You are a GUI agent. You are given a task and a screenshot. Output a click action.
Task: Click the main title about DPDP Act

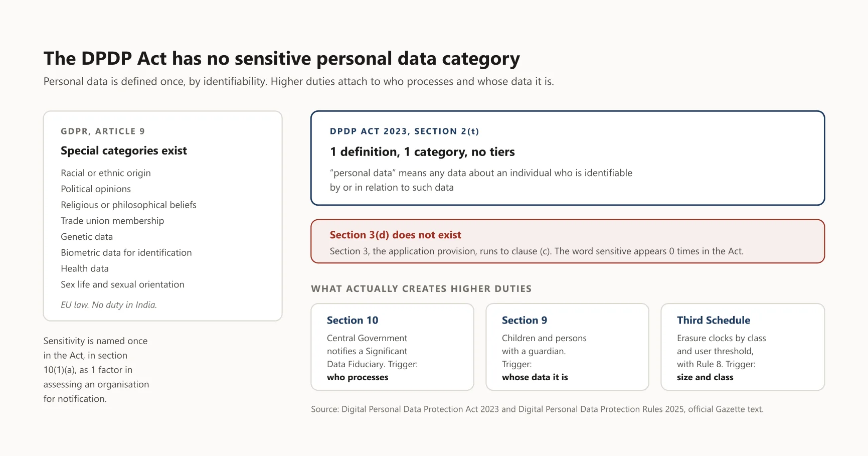[x=282, y=59]
